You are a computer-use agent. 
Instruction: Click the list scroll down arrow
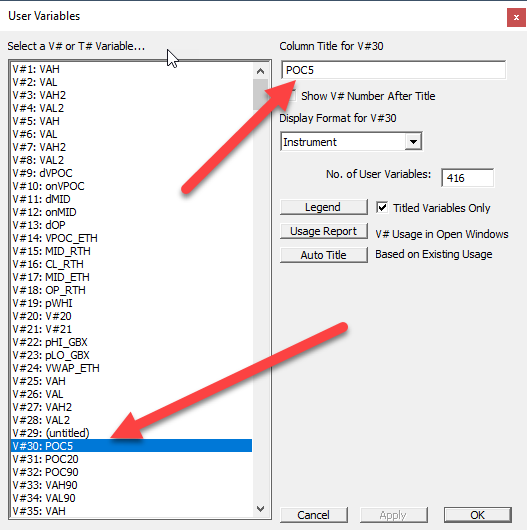pos(260,509)
